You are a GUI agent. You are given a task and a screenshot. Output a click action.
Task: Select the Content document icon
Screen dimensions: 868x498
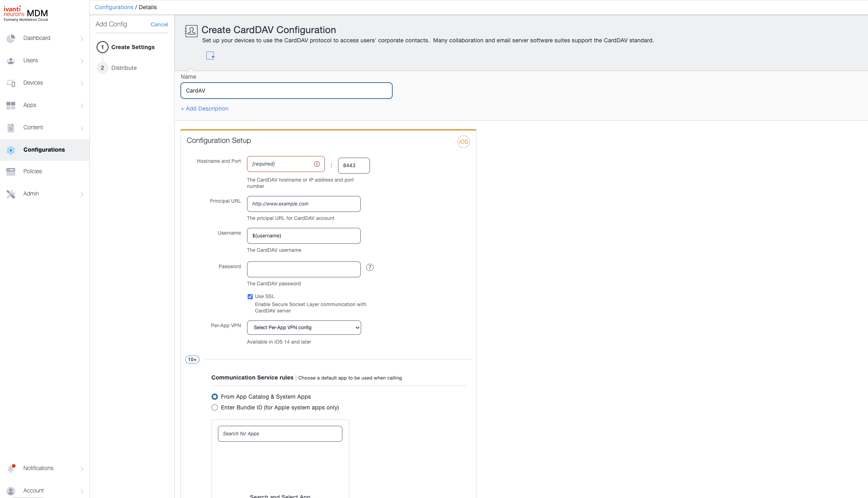pos(10,128)
